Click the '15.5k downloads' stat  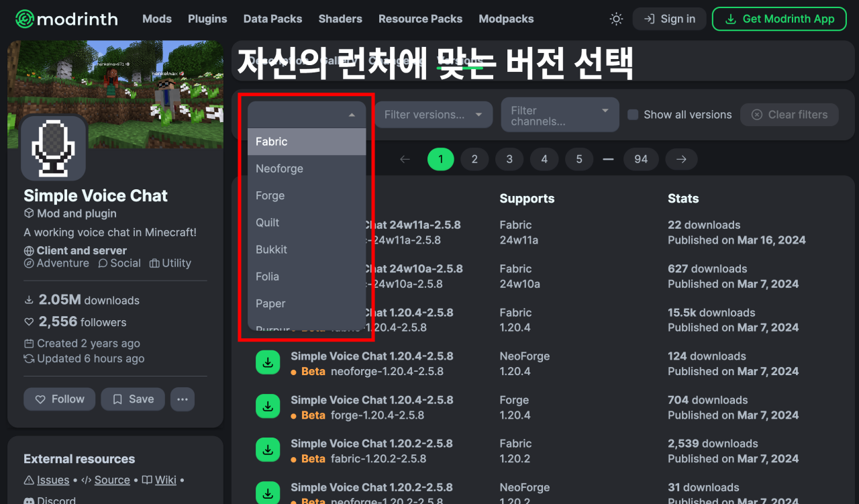coord(711,313)
